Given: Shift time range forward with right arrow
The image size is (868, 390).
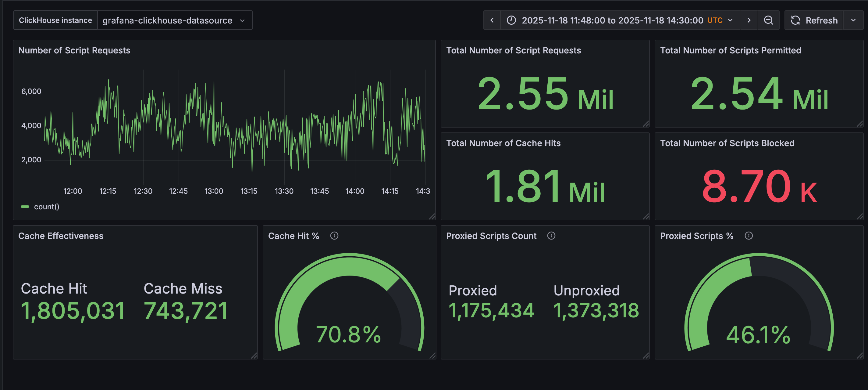Looking at the screenshot, I should pos(749,20).
